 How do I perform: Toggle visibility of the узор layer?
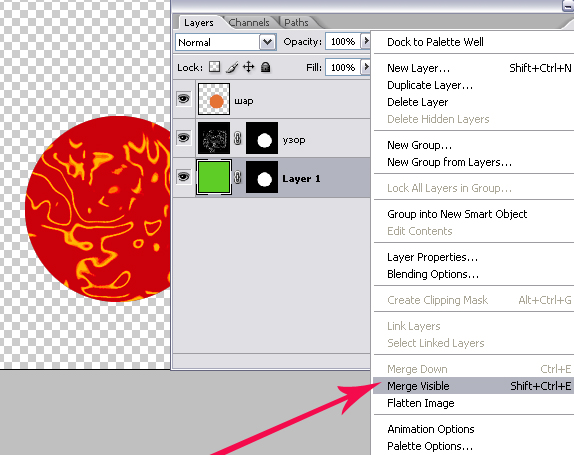coord(184,138)
